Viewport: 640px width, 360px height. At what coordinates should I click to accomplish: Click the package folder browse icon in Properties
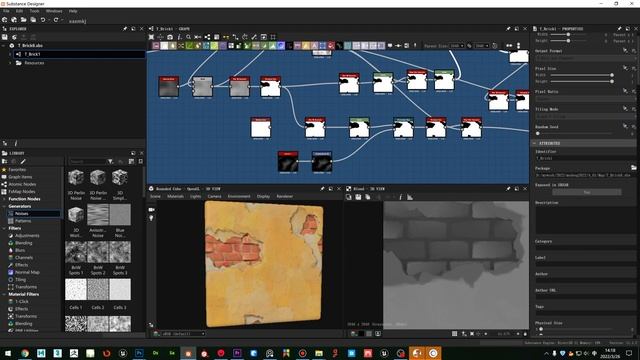[633, 168]
